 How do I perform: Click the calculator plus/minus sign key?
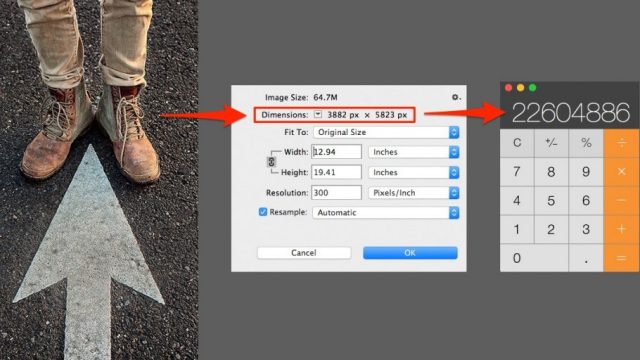[551, 143]
